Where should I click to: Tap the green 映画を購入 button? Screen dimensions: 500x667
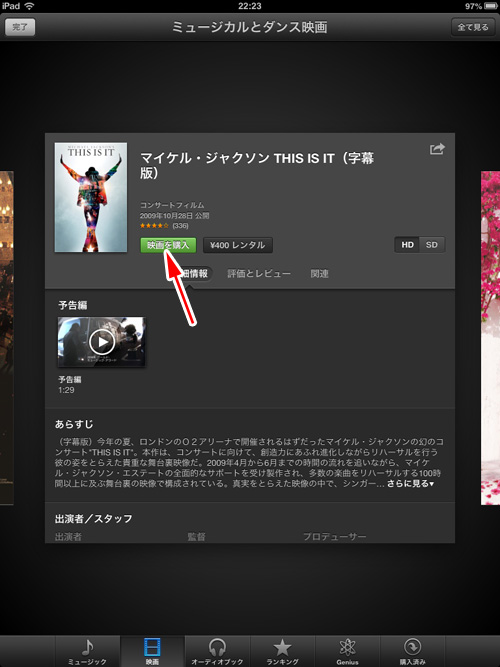point(168,245)
